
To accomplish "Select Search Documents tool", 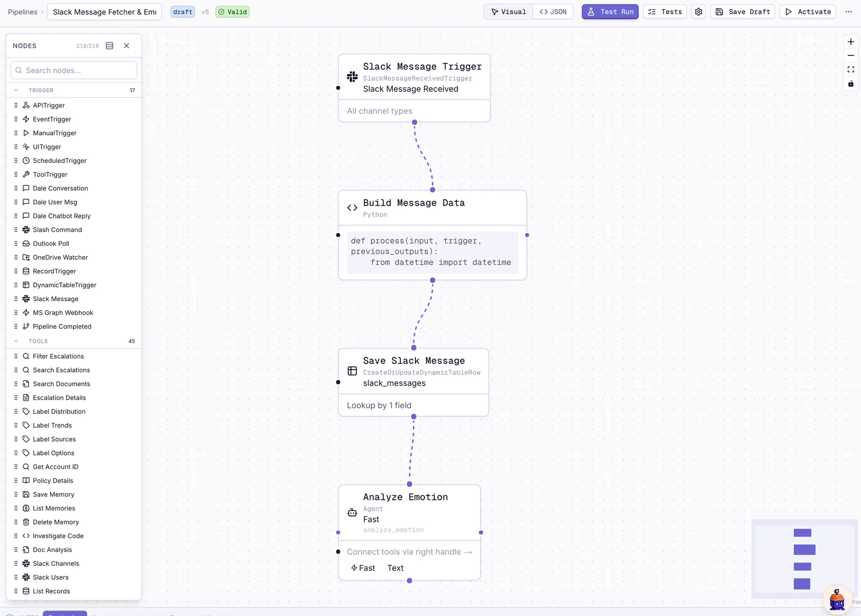I will point(74,384).
